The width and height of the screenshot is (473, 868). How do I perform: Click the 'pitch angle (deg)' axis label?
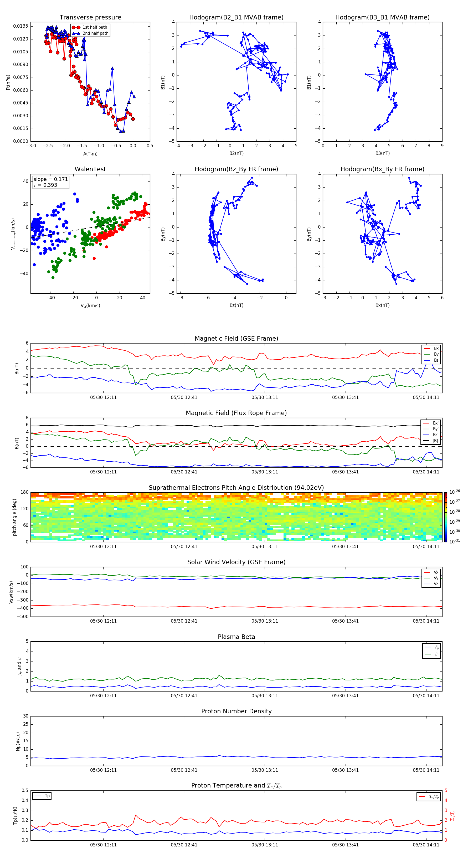click(14, 517)
